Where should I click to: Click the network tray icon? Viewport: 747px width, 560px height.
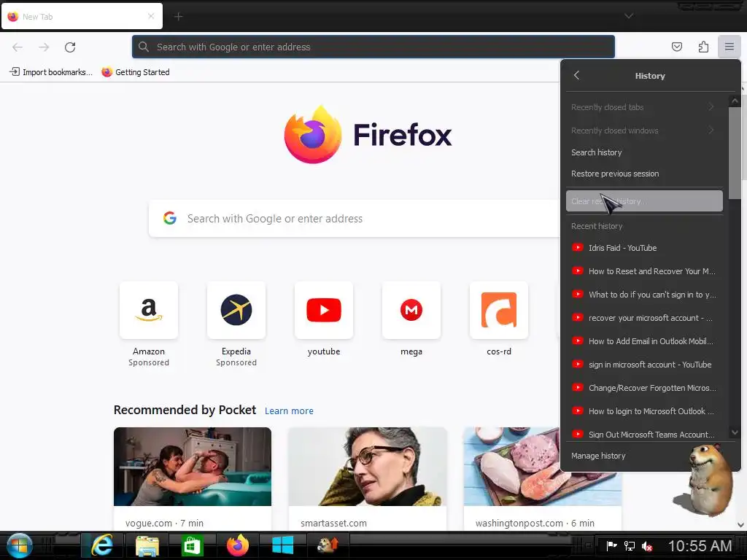click(630, 546)
